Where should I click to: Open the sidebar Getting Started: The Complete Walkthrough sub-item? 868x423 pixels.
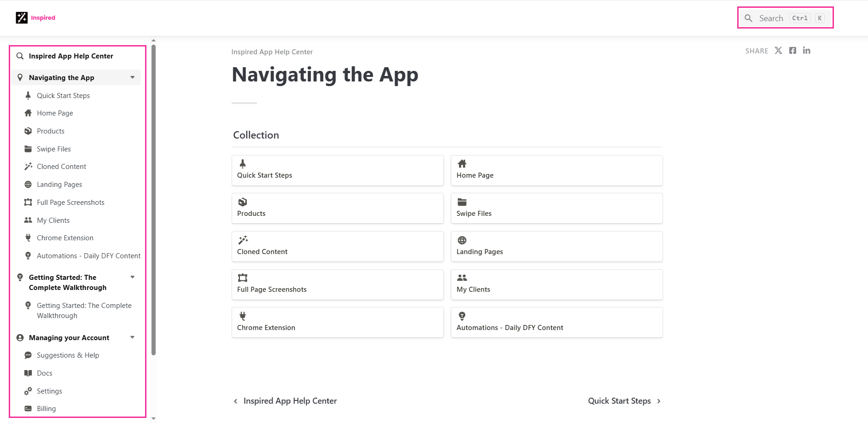(x=84, y=311)
